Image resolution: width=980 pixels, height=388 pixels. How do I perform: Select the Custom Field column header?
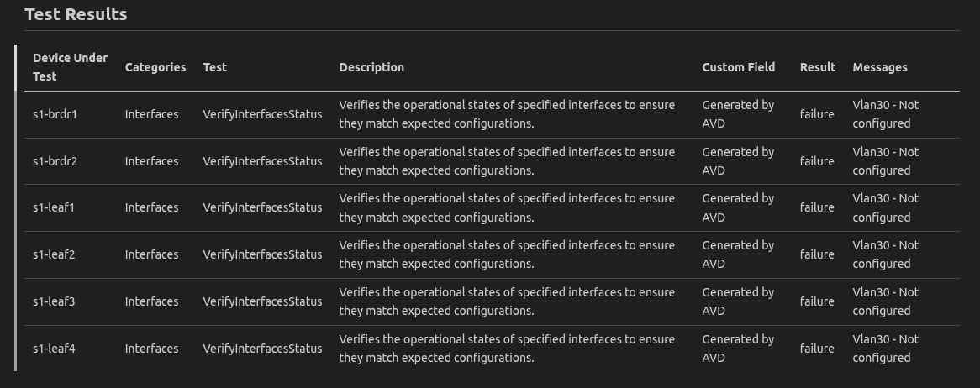pyautogui.click(x=739, y=67)
